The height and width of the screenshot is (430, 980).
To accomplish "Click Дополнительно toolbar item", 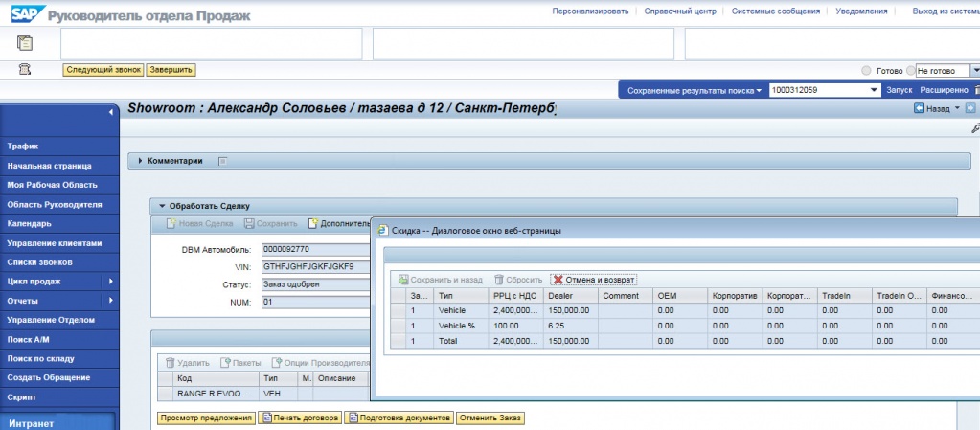I will click(339, 224).
